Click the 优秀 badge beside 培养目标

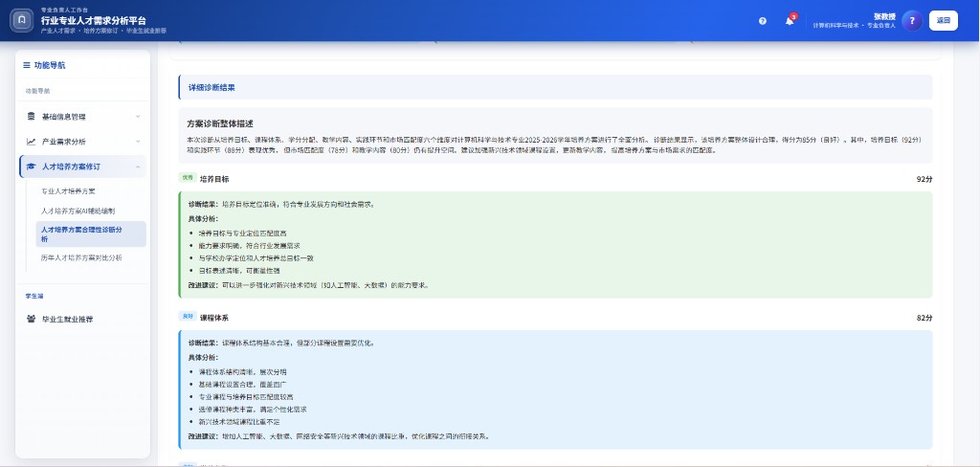point(188,178)
